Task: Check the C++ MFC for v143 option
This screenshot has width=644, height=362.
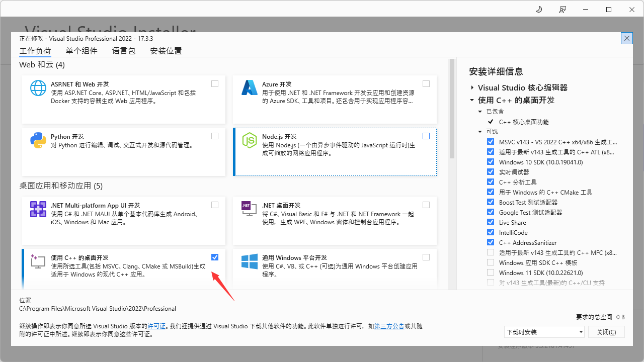Action: click(x=491, y=252)
